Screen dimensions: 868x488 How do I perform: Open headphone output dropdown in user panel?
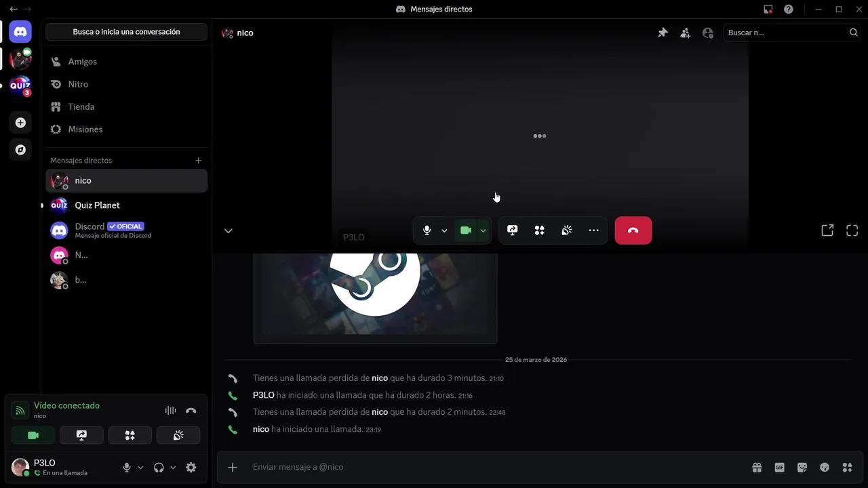(x=173, y=468)
